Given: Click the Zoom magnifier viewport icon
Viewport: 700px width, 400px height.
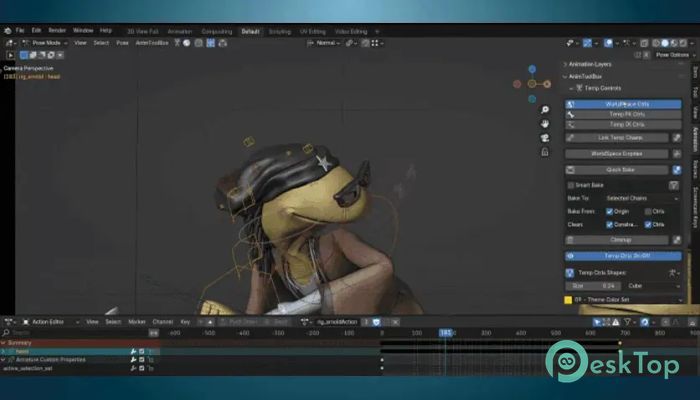Looking at the screenshot, I should click(545, 110).
